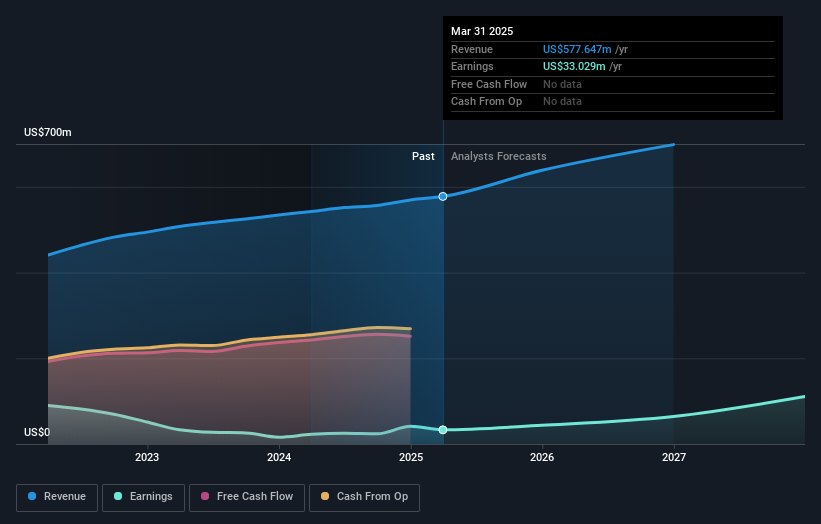Click the Revenue tooltip row label
Screen dimensions: 821x524
point(472,49)
